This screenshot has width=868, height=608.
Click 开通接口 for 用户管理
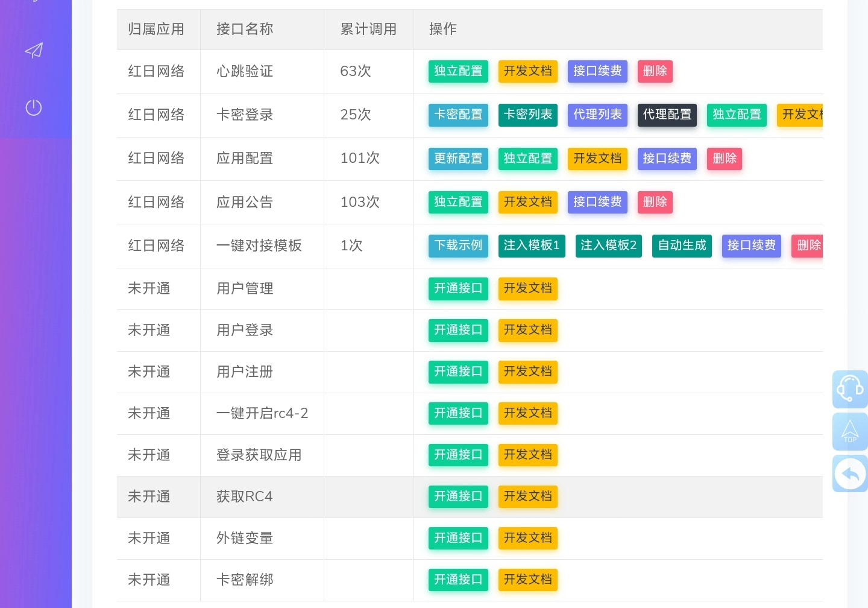[x=458, y=288]
